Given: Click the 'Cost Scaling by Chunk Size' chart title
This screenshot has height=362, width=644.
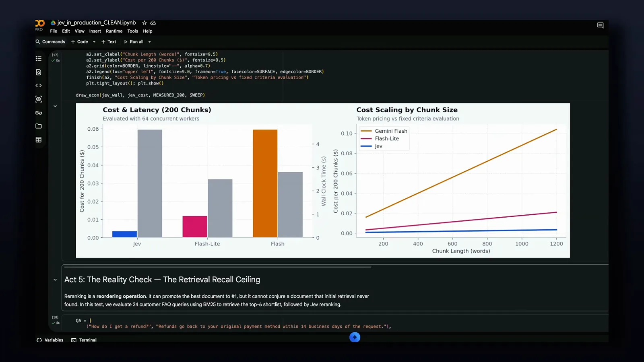Looking at the screenshot, I should point(407,110).
